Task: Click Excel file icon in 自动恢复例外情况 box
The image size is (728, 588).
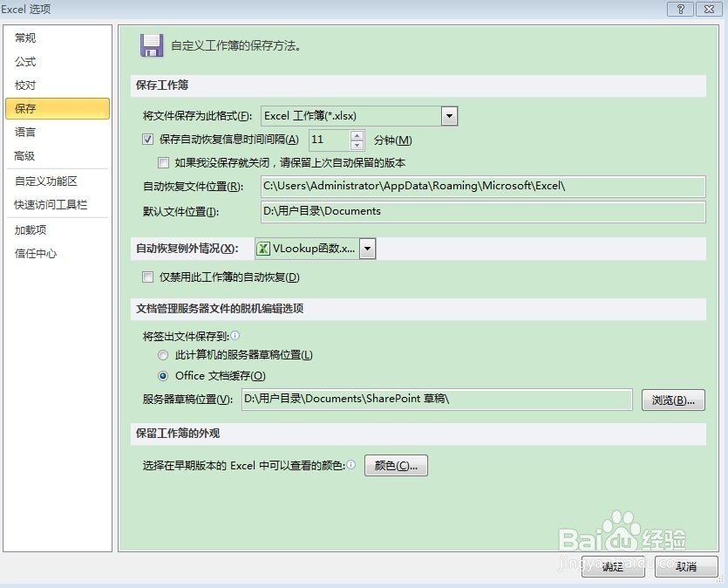Action: (263, 249)
